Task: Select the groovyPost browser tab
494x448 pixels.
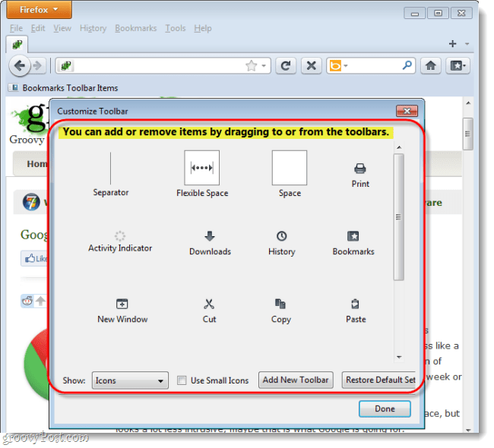Action: point(17,44)
